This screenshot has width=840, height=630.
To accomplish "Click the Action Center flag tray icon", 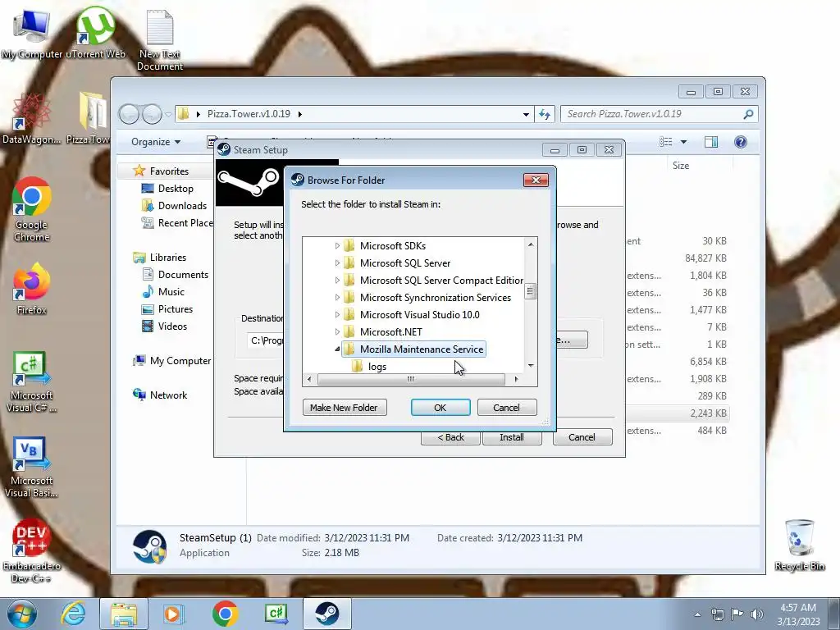I will tap(737, 614).
